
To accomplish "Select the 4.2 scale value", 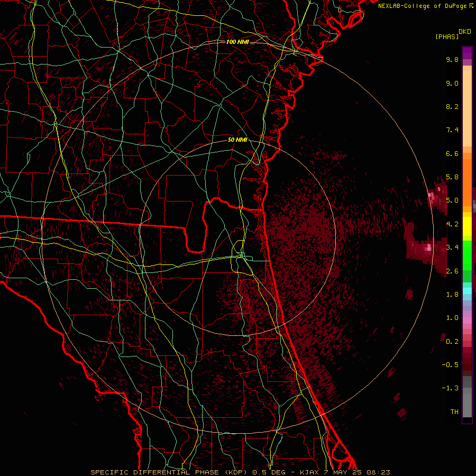I will [x=452, y=224].
